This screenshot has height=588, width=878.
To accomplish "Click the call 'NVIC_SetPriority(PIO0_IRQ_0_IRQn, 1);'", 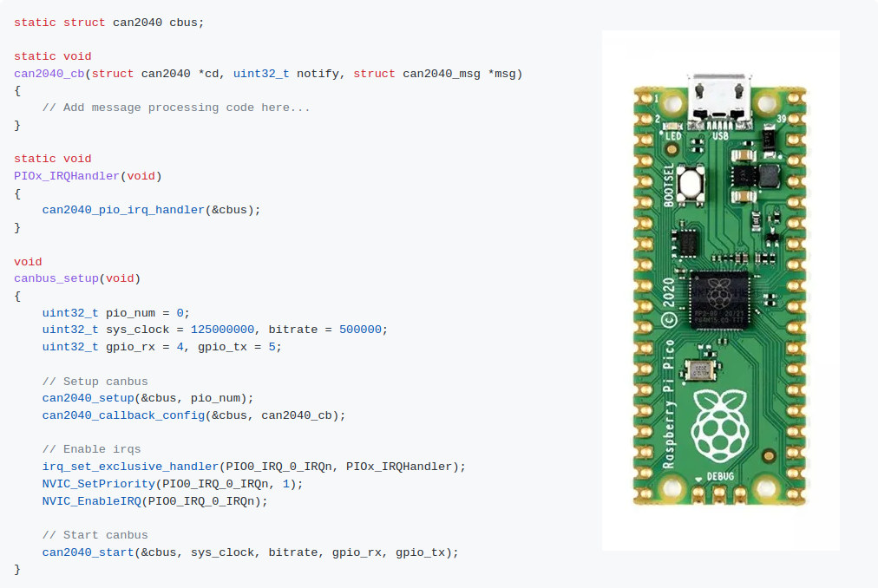I will (173, 484).
